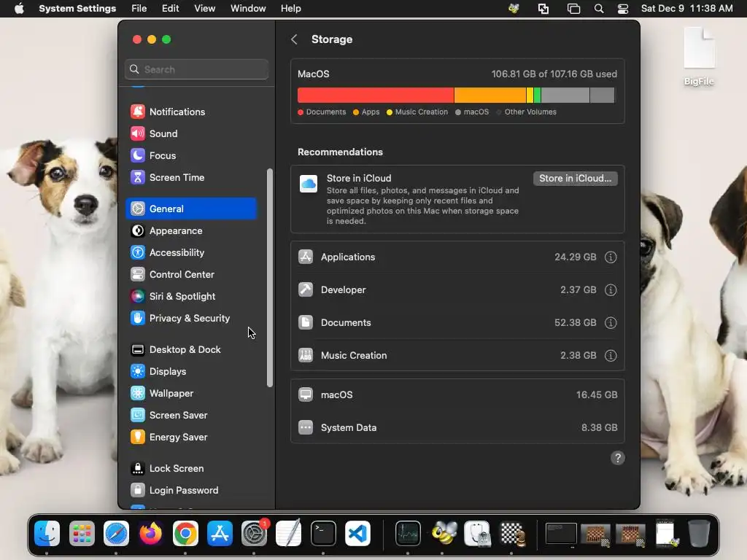Launch Google Chrome from the Dock
Viewport: 747px width, 560px height.
pyautogui.click(x=185, y=533)
